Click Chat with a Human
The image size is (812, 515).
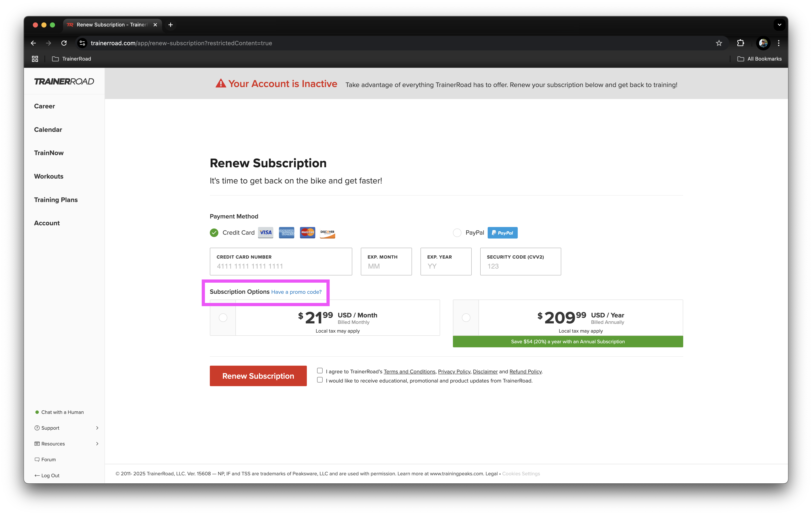tap(62, 412)
